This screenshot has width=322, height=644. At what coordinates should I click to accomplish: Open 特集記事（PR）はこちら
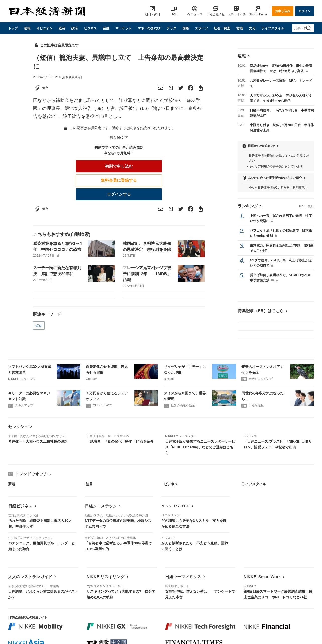[263, 311]
